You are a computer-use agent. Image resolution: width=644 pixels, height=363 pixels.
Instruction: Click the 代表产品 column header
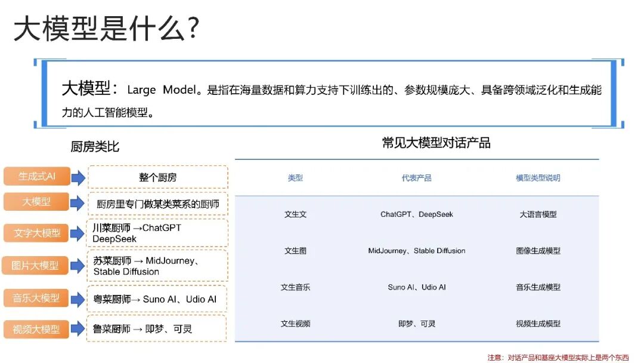tap(416, 177)
